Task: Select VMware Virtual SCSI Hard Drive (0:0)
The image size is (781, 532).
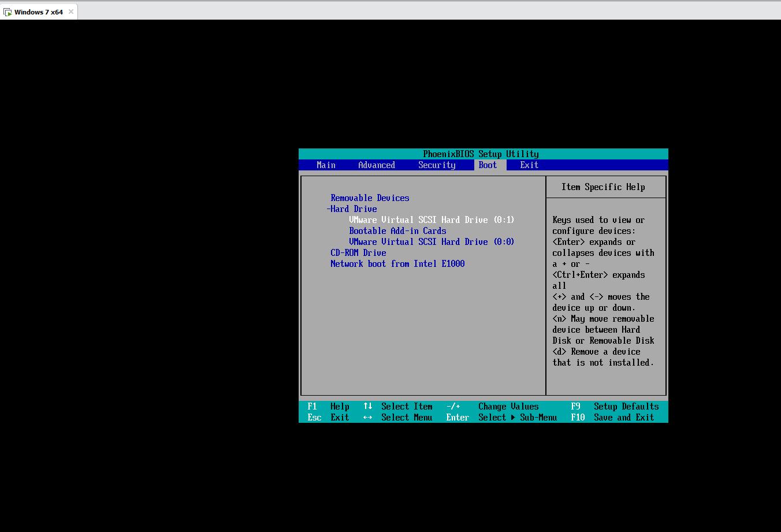Action: tap(431, 242)
